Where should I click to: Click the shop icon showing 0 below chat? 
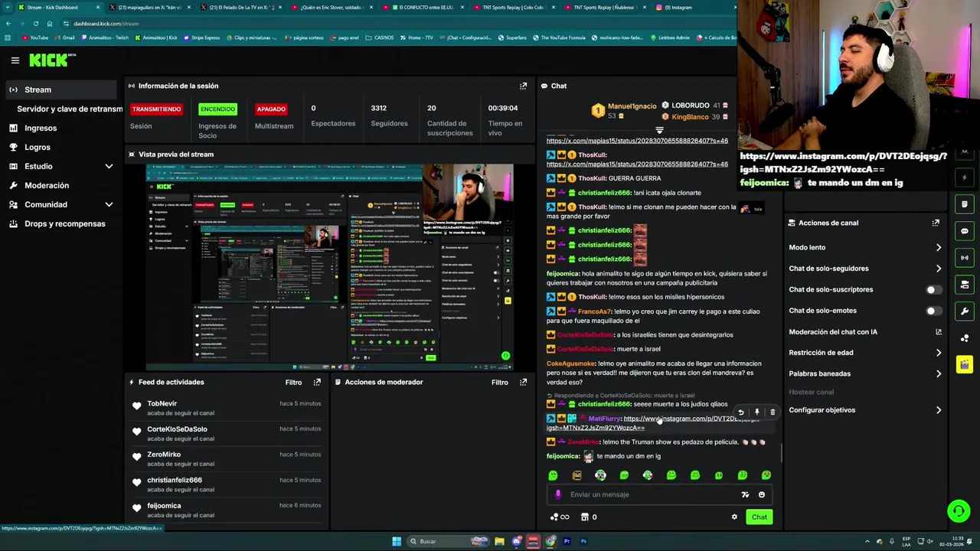[589, 517]
